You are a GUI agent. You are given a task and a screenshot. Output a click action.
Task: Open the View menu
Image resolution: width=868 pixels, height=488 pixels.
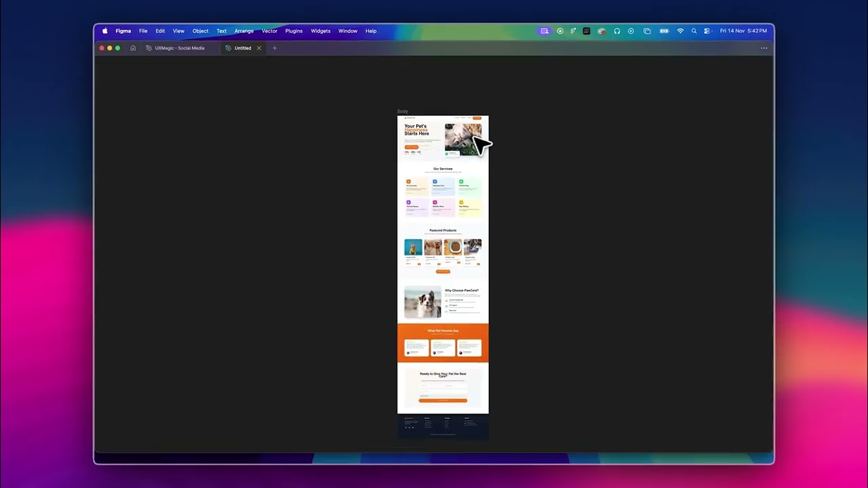178,31
